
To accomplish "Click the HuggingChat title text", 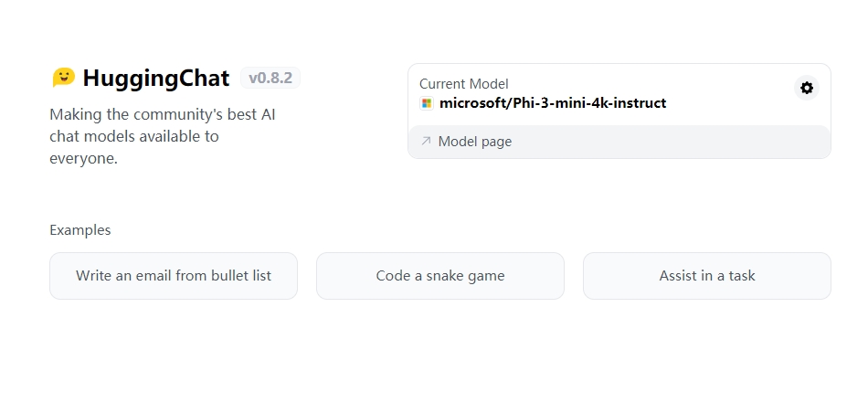I will click(155, 79).
